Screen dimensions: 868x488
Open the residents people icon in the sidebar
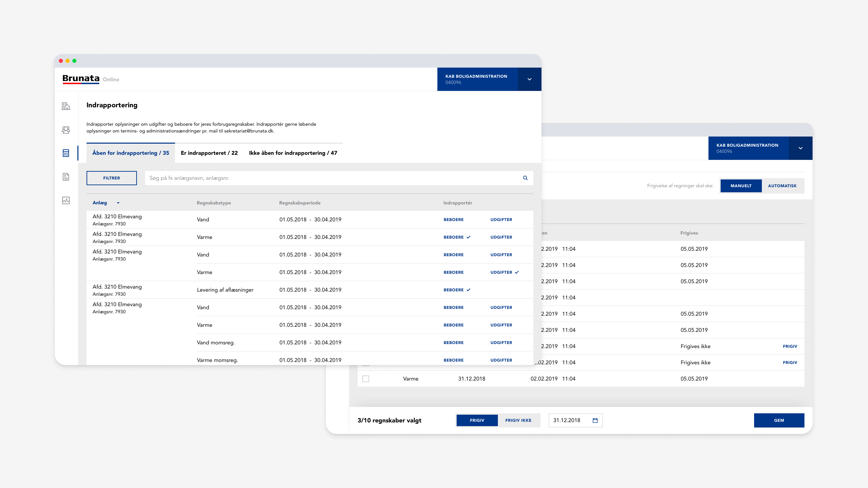click(66, 130)
